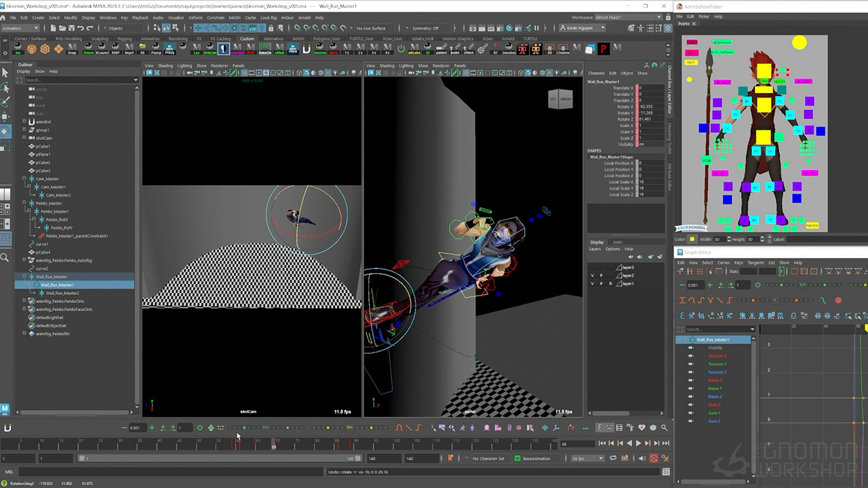Viewport: 868px width, 488px height.
Task: Click the yellow Color swatch in picker
Action: 692,239
